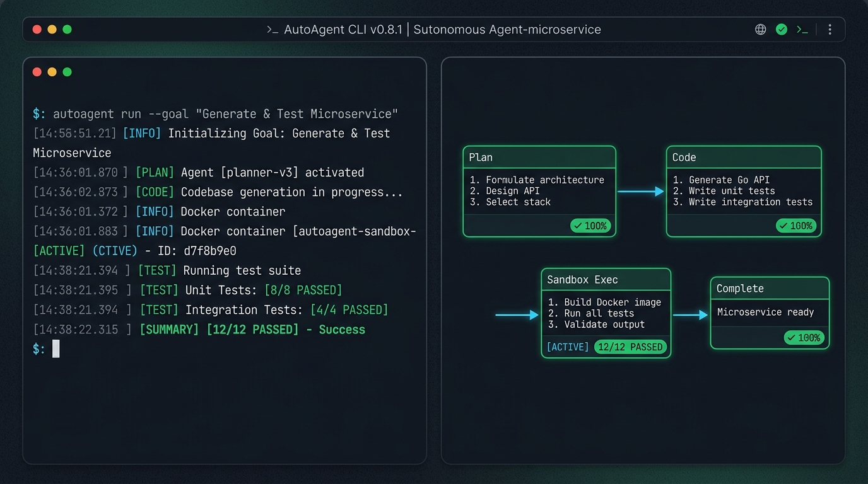Viewport: 868px width, 484px height.
Task: Click the '[8/8 PASSED]' unit tests result
Action: [x=303, y=291]
